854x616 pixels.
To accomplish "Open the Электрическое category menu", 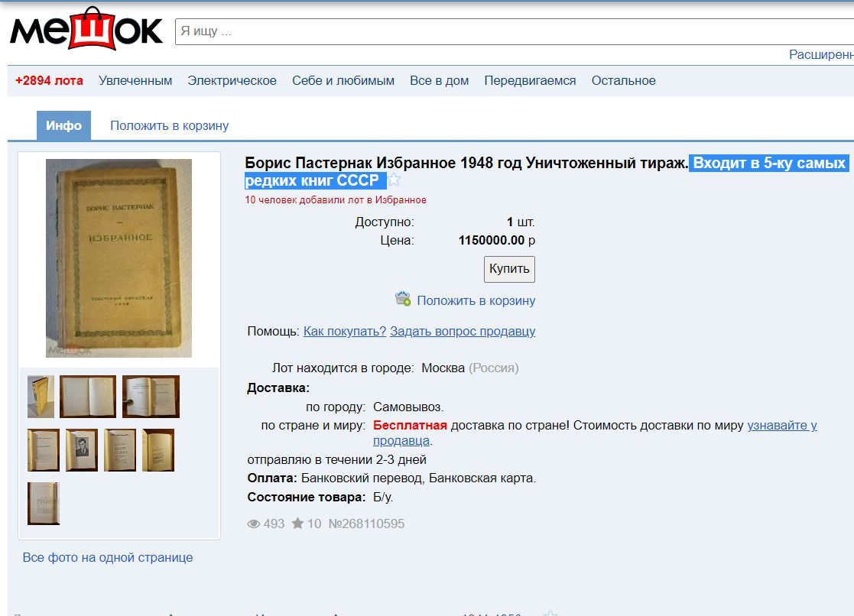I will 232,80.
